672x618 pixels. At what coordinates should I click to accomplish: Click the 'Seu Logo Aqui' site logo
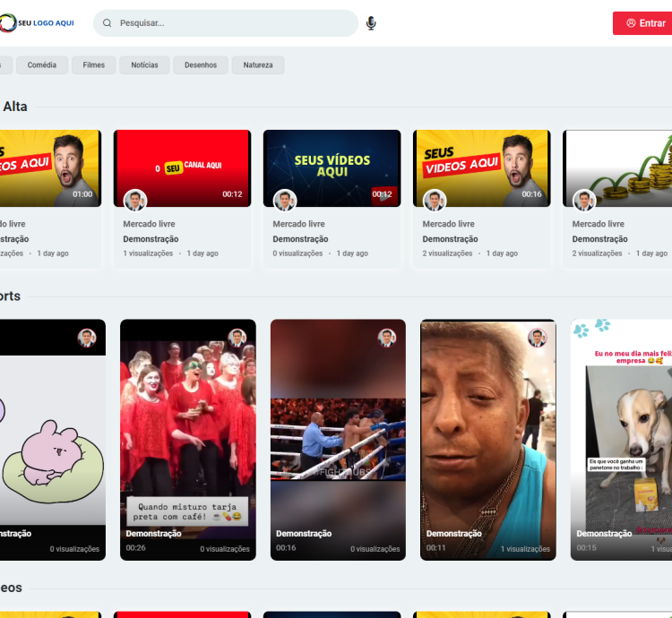38,23
